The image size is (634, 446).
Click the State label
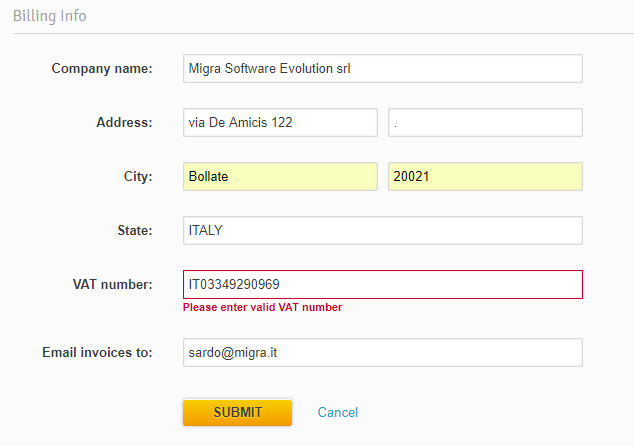(x=135, y=230)
